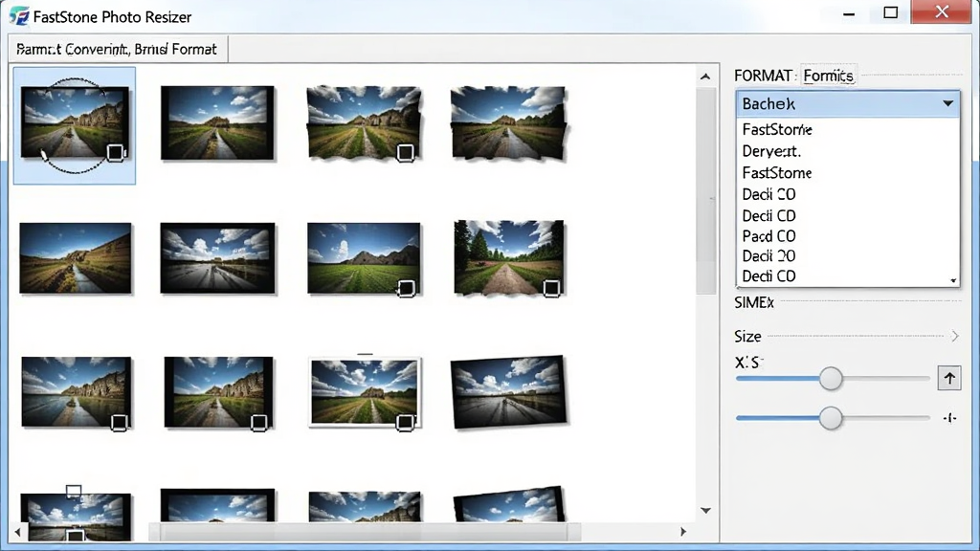The image size is (980, 551).
Task: Click the X:S slider handle
Action: tap(831, 379)
